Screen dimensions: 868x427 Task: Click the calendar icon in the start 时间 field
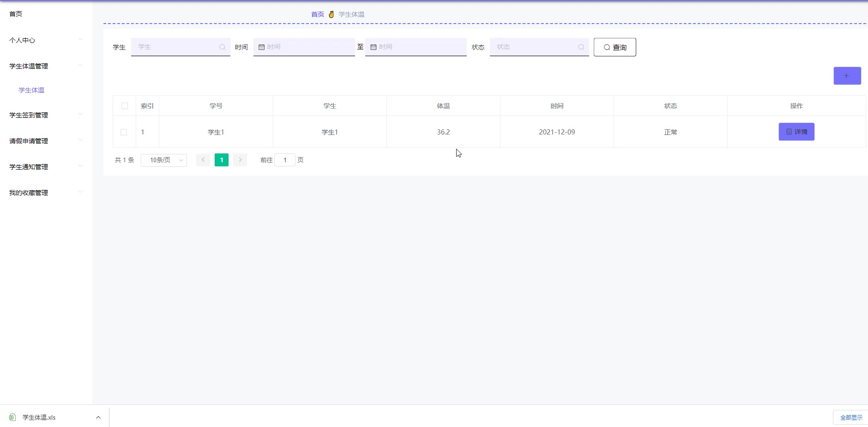261,47
